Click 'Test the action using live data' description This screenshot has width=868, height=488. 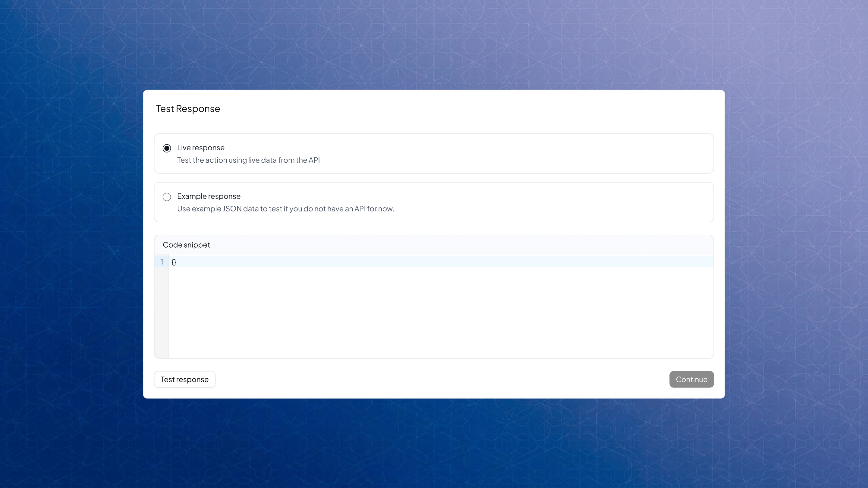249,160
